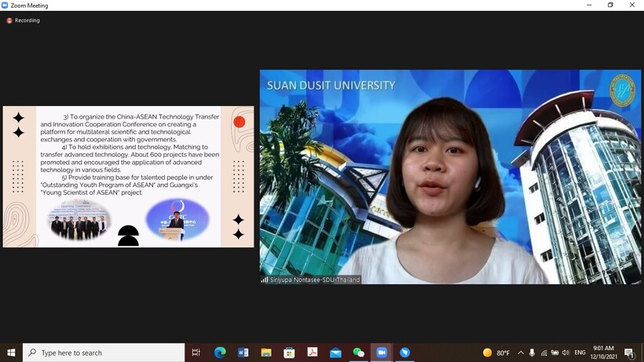
Task: Open Task View from the taskbar
Action: click(x=196, y=353)
